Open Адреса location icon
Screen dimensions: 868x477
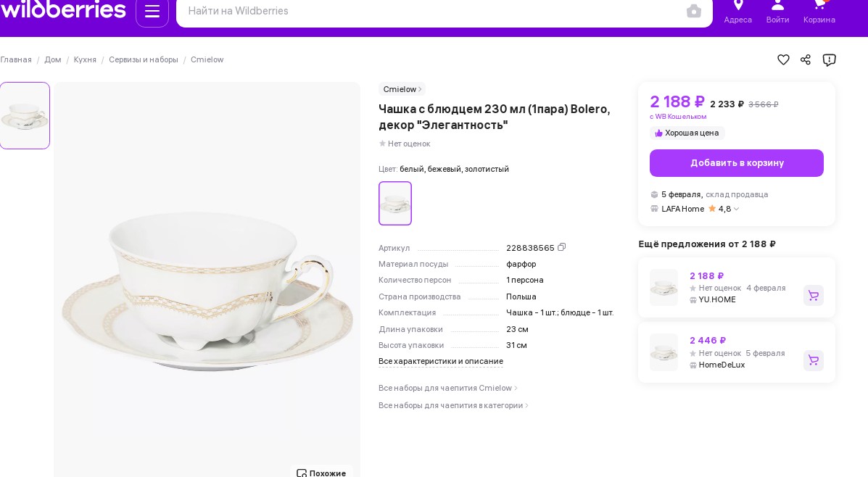coord(738,12)
